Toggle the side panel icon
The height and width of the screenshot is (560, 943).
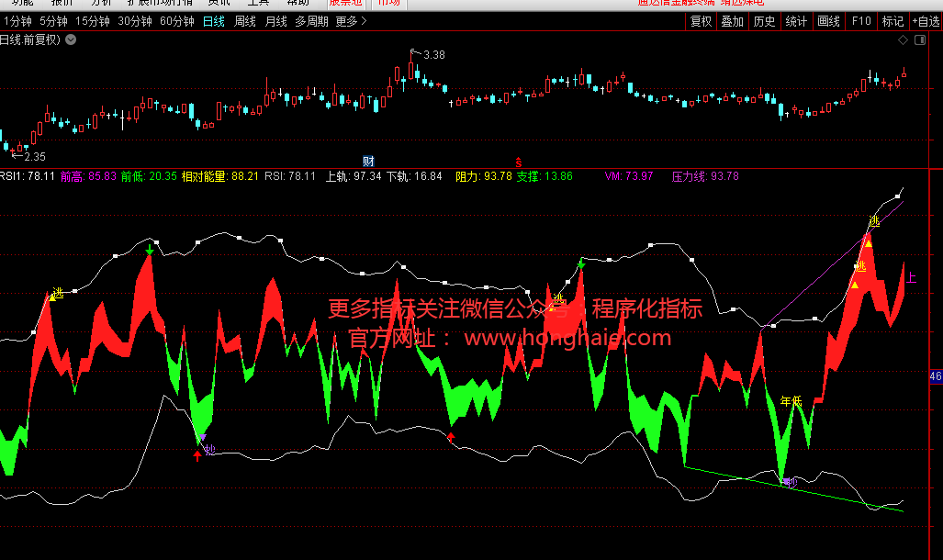[x=919, y=40]
